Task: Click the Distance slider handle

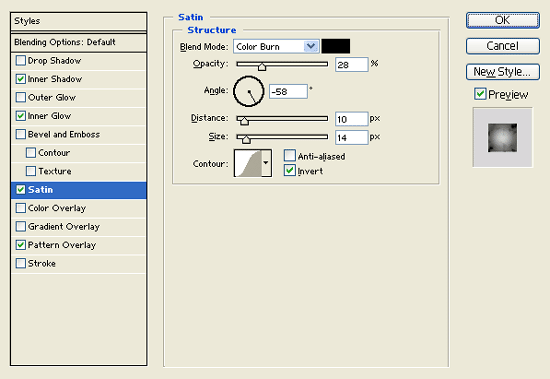Action: point(244,121)
